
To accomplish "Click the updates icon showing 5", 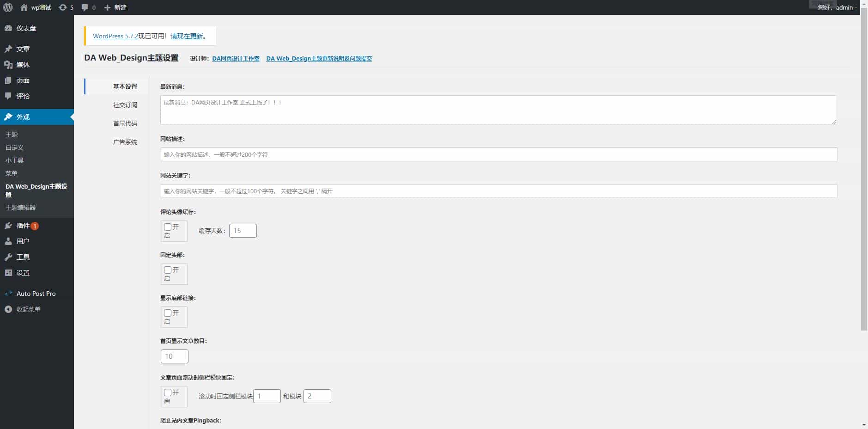I will click(x=63, y=7).
